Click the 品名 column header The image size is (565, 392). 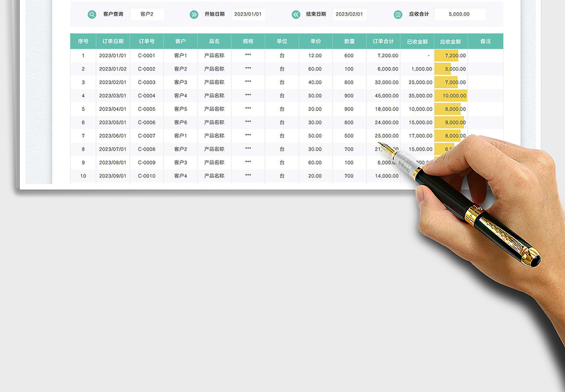click(215, 42)
